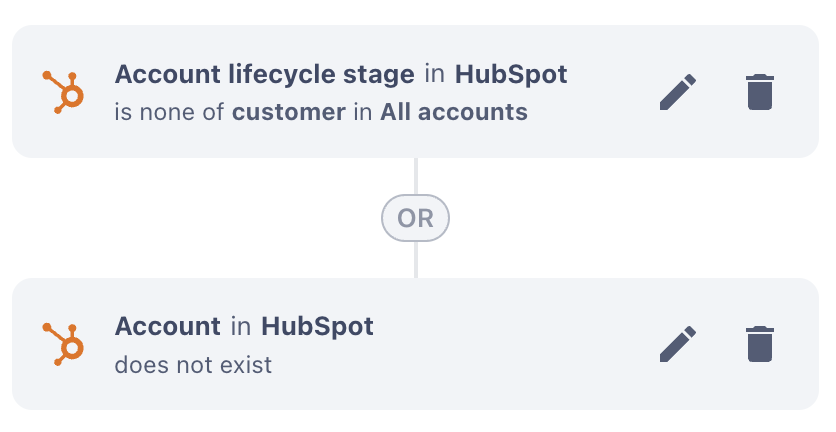This screenshot has width=836, height=432.
Task: Click the bold 'Account' title in second card
Action: [167, 326]
